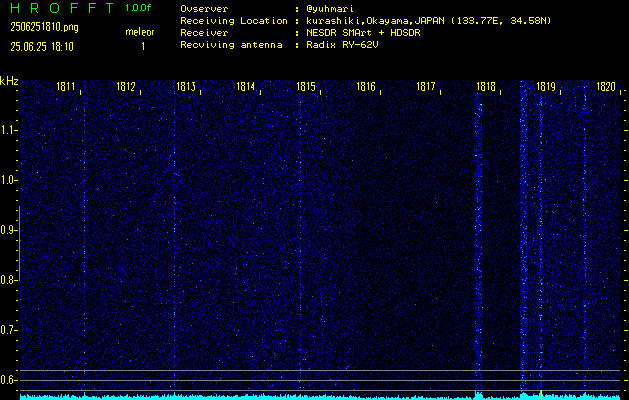Click the HROFFT title text
629x400 pixels.
click(x=61, y=8)
